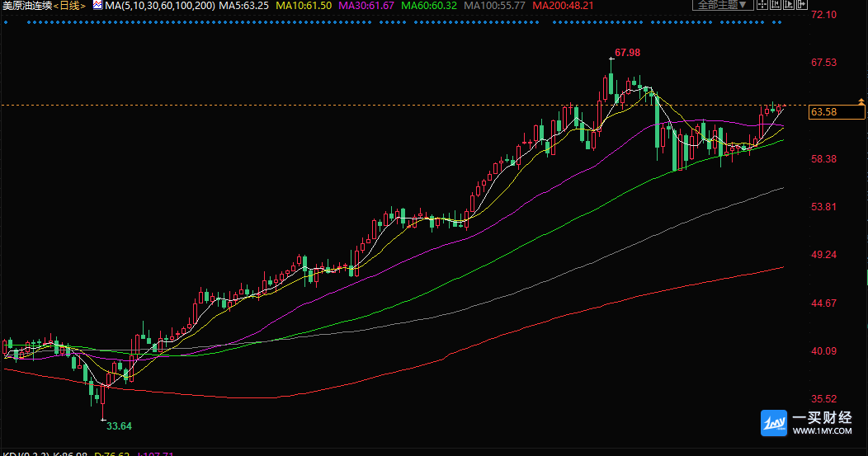Click the MA10:61.50 value
The width and height of the screenshot is (868, 456).
click(x=304, y=6)
